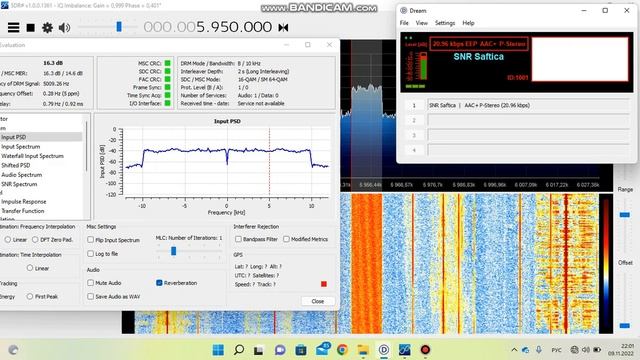The width and height of the screenshot is (640, 360).
Task: Toggle the Mute Audio checkbox
Action: [91, 282]
